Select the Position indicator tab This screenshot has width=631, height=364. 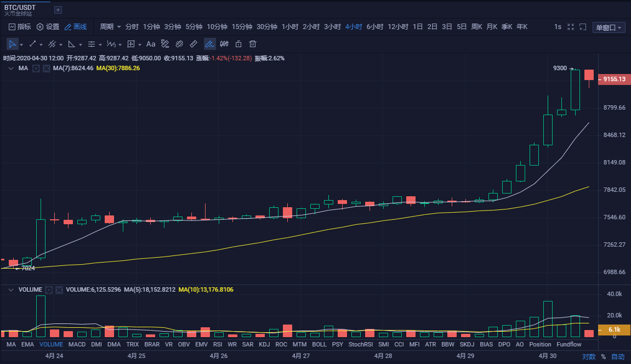540,344
